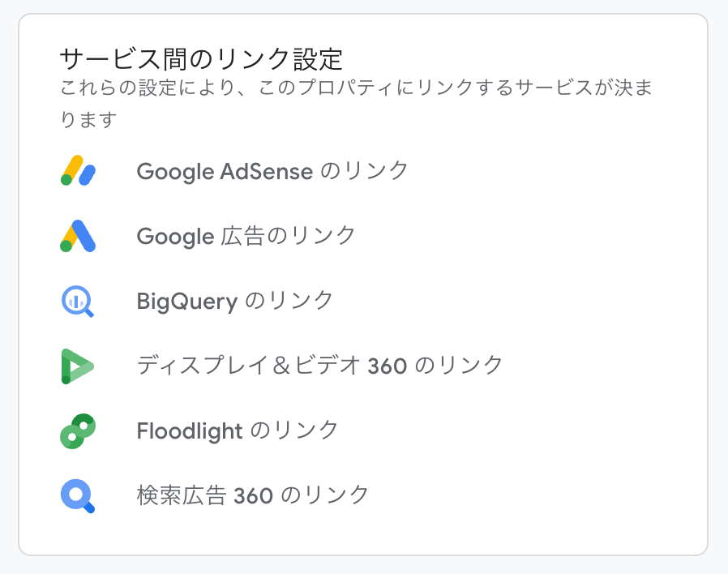Select the green Floodlight icon

coord(79,430)
